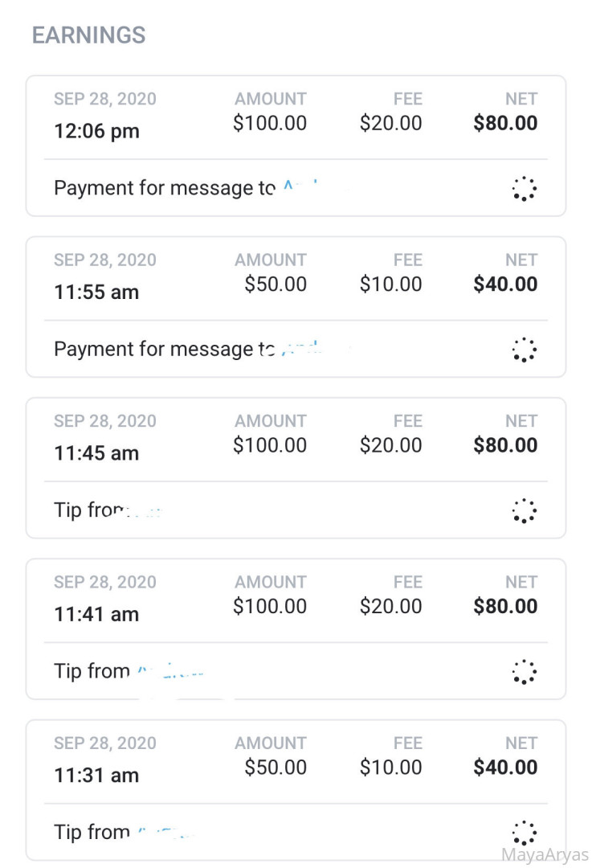
Task: Click the $10.00 fee on 11:55 am payment
Action: (390, 284)
